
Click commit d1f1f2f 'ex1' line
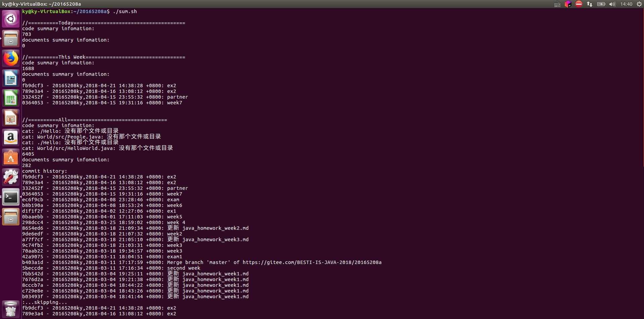point(99,211)
